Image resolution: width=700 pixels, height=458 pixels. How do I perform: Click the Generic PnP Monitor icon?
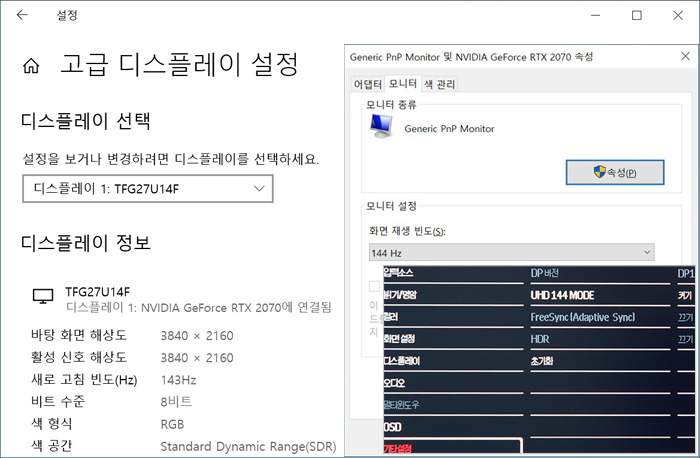[x=381, y=126]
